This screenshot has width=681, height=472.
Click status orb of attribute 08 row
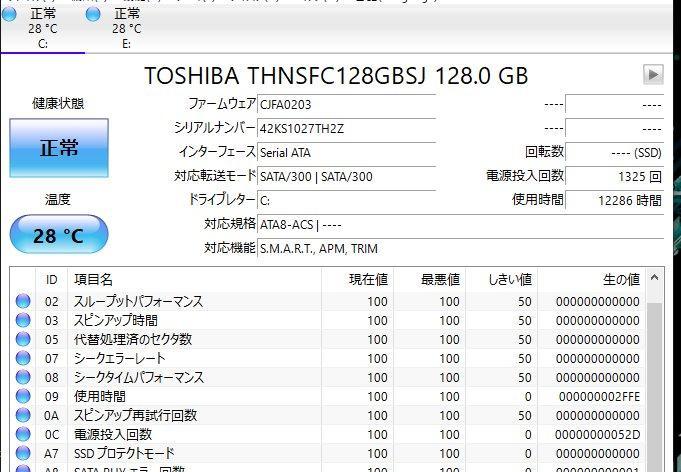(23, 377)
